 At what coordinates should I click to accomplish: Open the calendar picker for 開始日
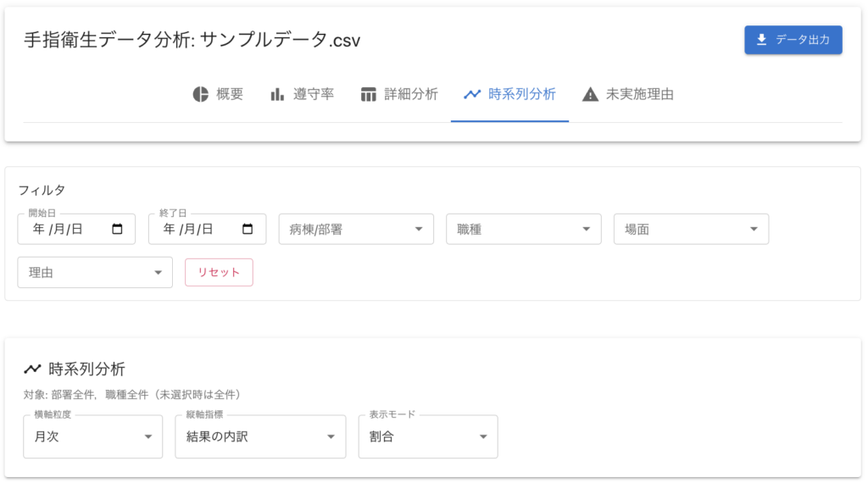point(117,229)
